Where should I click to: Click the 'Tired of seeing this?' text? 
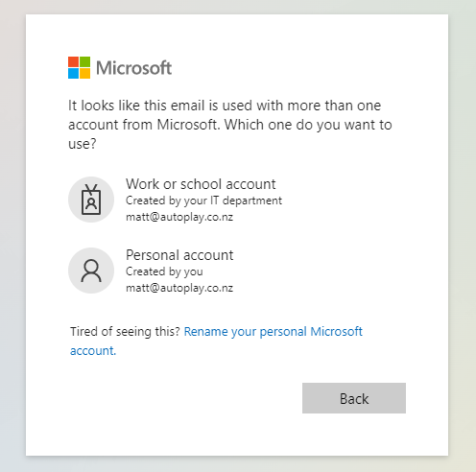pos(126,332)
